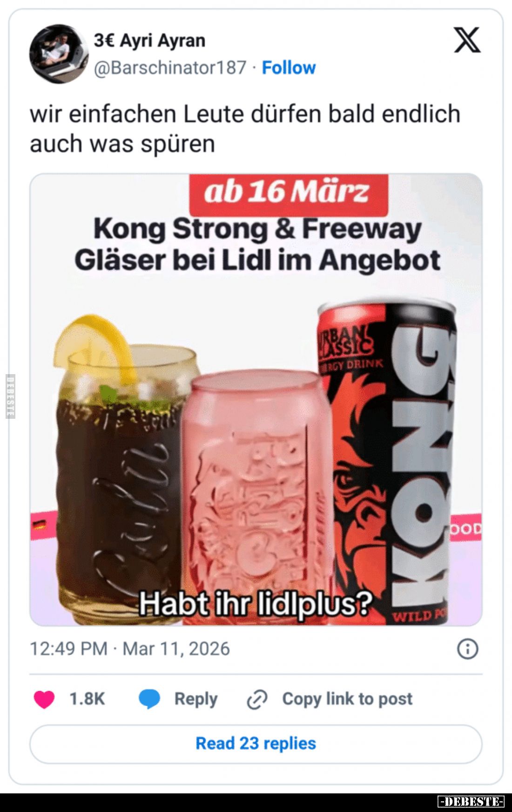
Task: Click the pink heart like icon
Action: pyautogui.click(x=44, y=699)
